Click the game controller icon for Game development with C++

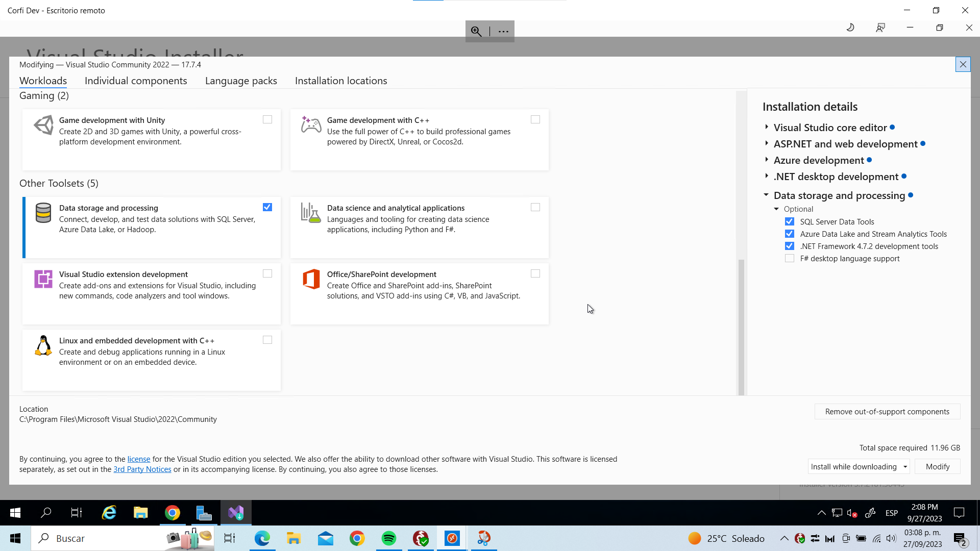click(311, 124)
